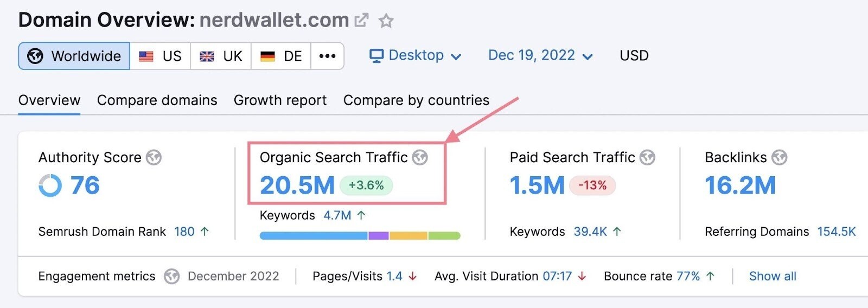Click globe icon beside Organic Search Traffic
The height and width of the screenshot is (308, 868).
[420, 158]
